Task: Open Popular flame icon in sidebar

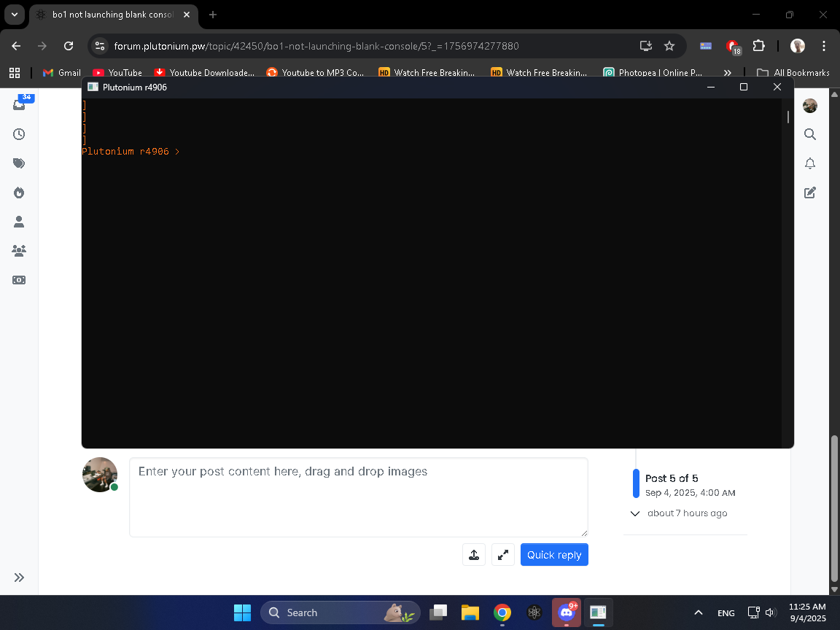Action: click(19, 192)
